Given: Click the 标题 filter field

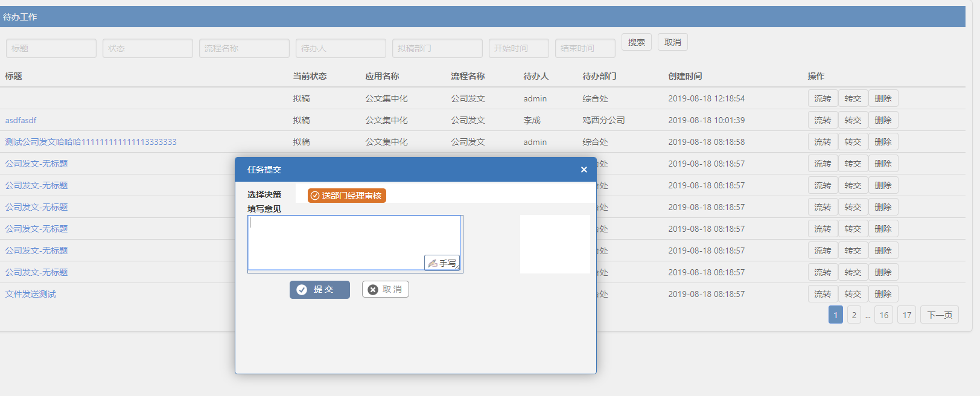Looking at the screenshot, I should click(x=51, y=48).
